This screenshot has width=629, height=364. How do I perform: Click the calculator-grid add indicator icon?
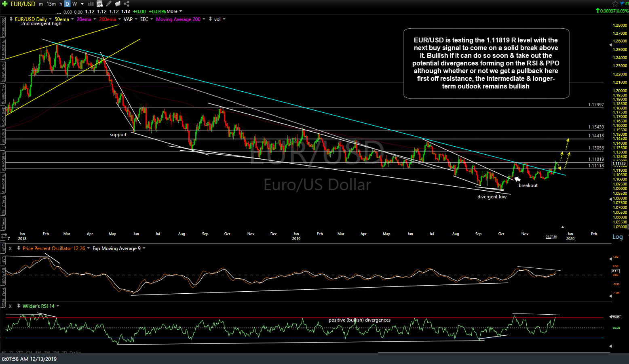(x=100, y=4)
